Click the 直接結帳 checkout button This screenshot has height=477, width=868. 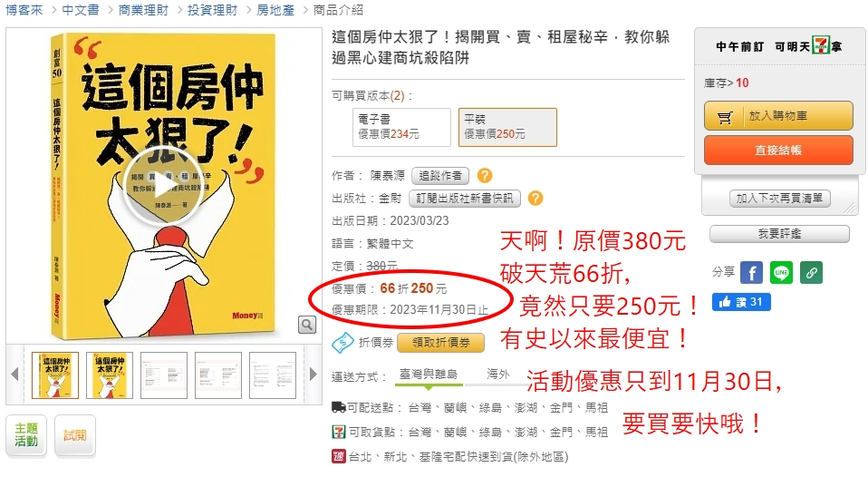778,151
